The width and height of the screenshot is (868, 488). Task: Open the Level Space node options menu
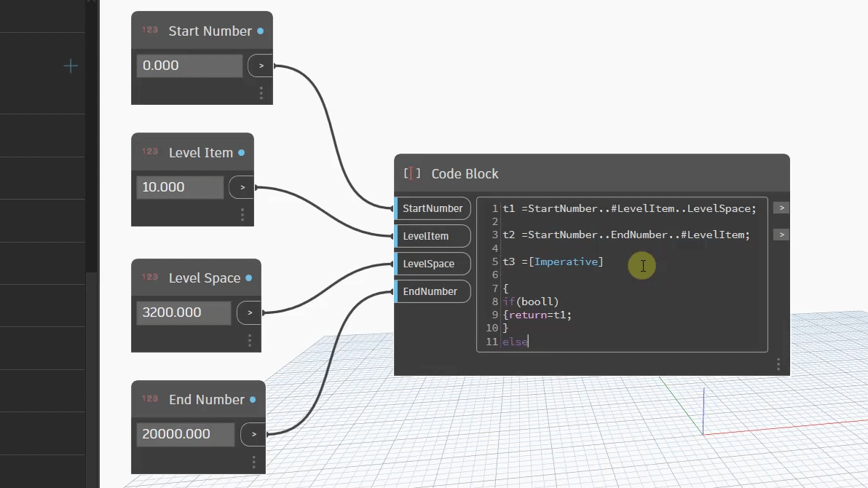[250, 340]
